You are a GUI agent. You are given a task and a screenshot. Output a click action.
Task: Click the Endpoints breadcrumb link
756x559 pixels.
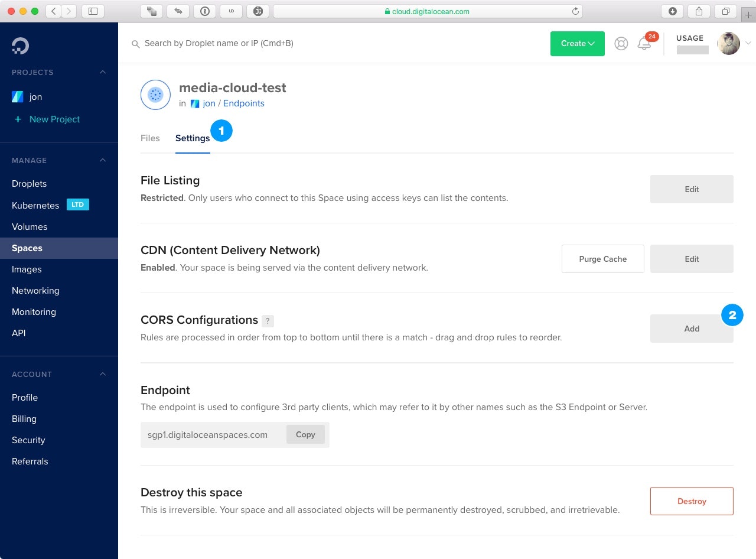(244, 103)
